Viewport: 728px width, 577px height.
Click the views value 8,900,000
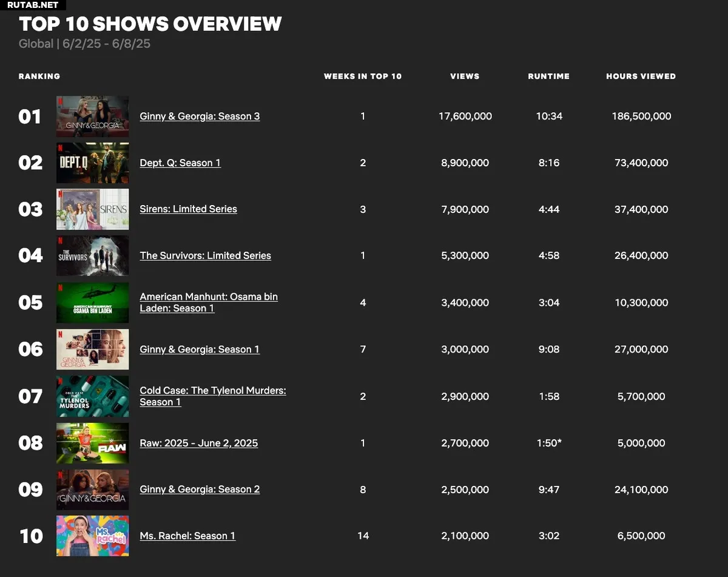point(465,163)
